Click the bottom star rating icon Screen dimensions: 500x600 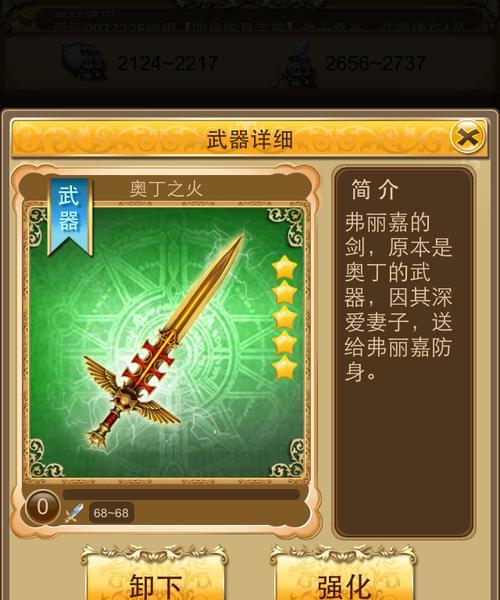(x=285, y=367)
